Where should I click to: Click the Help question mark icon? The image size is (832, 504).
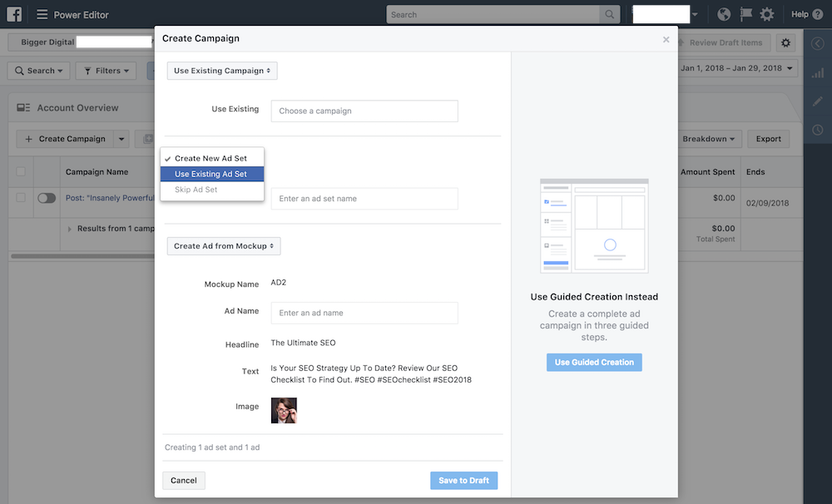[817, 14]
